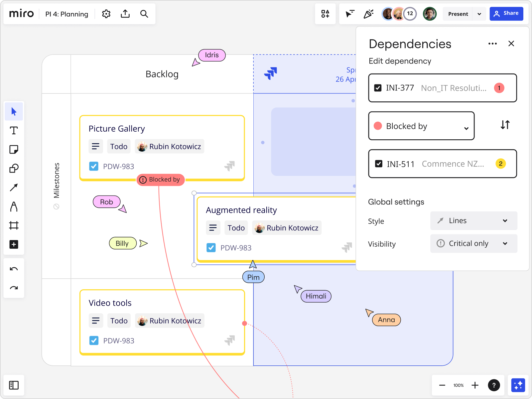Screen dimensions: 532x399
Task: Click the blue Share button
Action: point(506,14)
